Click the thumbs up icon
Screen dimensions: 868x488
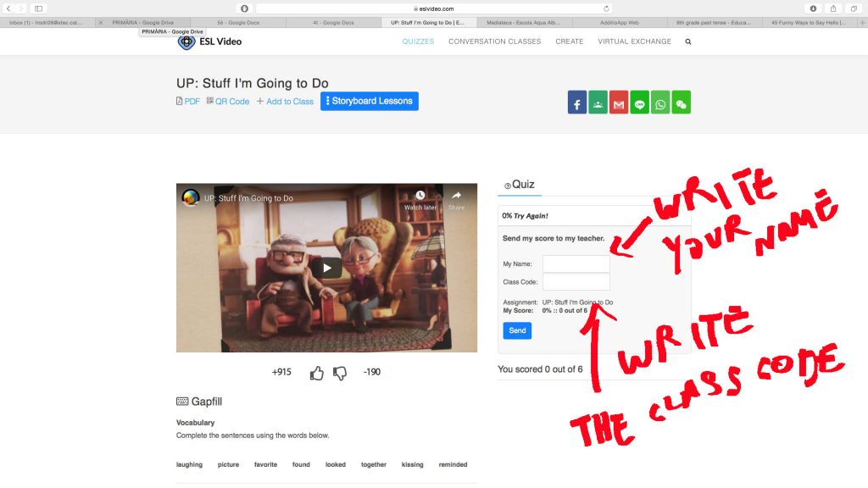317,373
